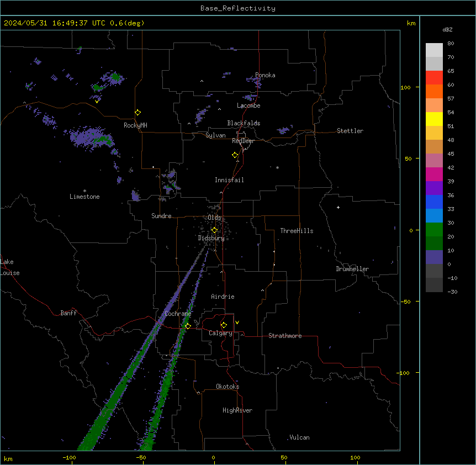The image size is (476, 465).
Task: Select the ThreeHills label
Action: click(x=297, y=231)
